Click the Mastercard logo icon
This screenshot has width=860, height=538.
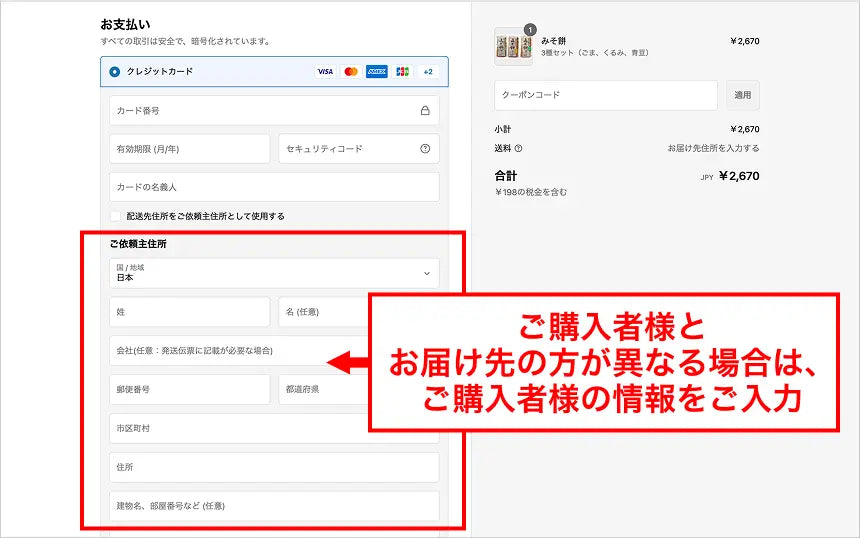350,71
